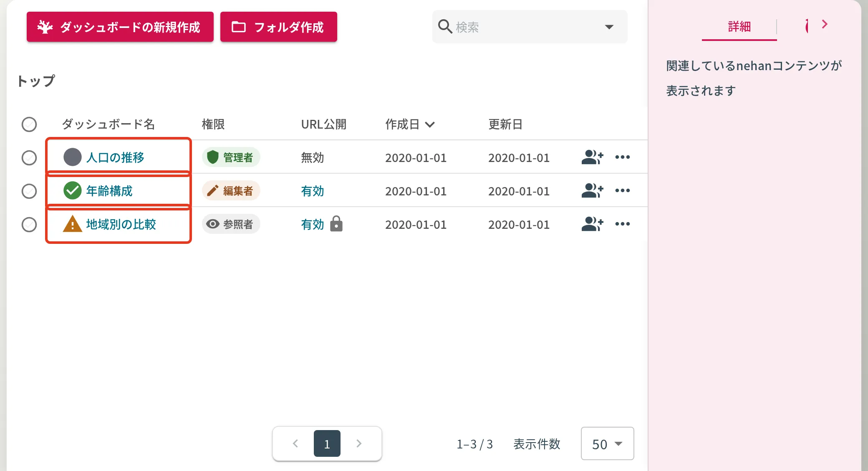
Task: Open the 年齢構成 dashboard link
Action: pyautogui.click(x=109, y=191)
